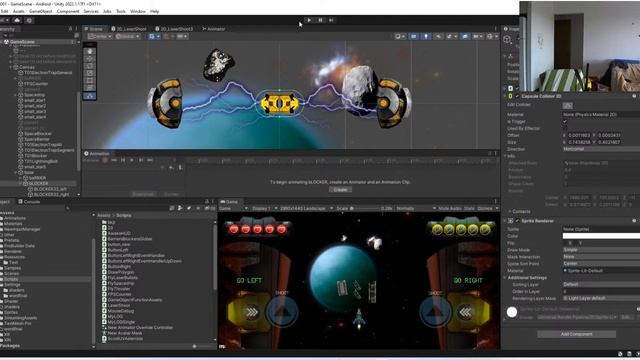Open the Display 1 dropdown in Game view

(263, 209)
